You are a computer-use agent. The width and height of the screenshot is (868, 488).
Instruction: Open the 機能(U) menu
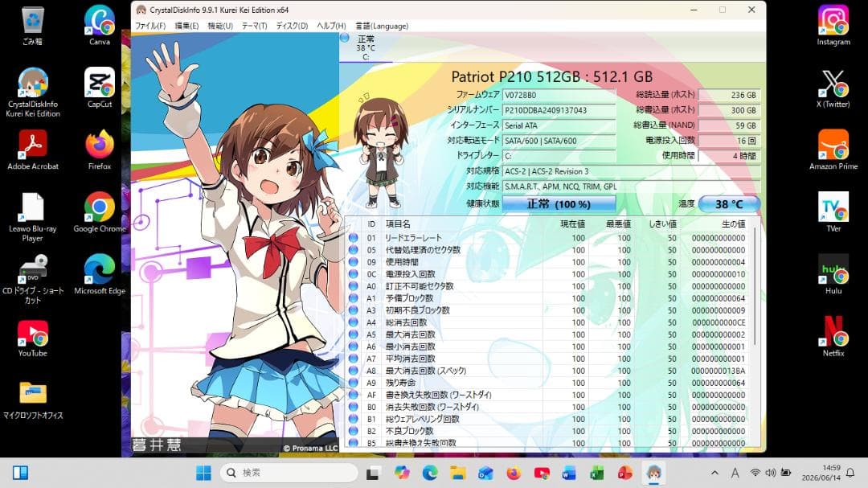pos(219,26)
